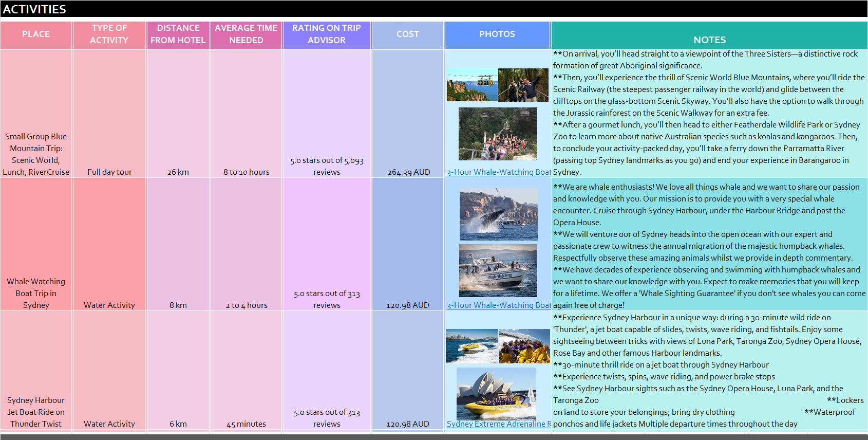The height and width of the screenshot is (440, 868).
Task: Select the 313 reviews rating for Whale Watching
Action: (x=327, y=245)
